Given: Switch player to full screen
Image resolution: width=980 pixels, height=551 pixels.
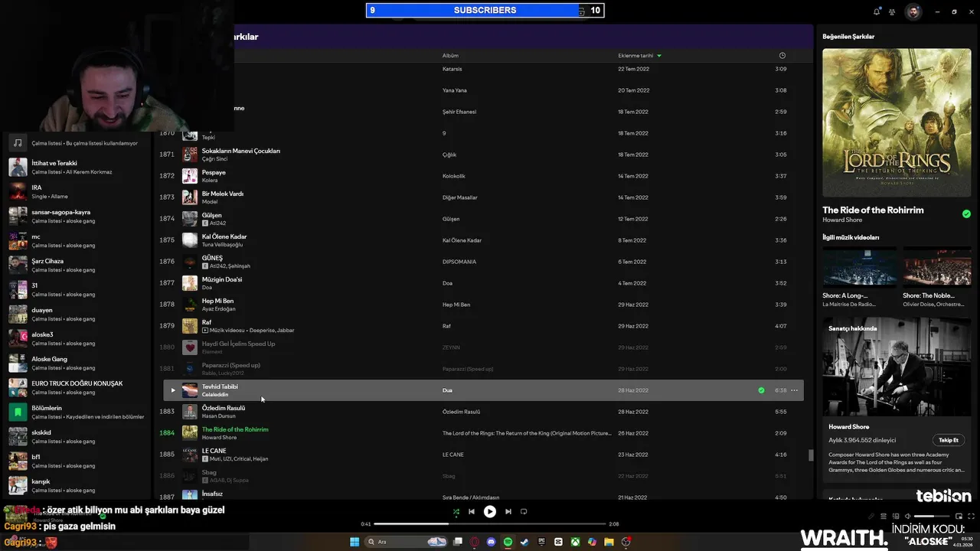Looking at the screenshot, I should [x=970, y=517].
